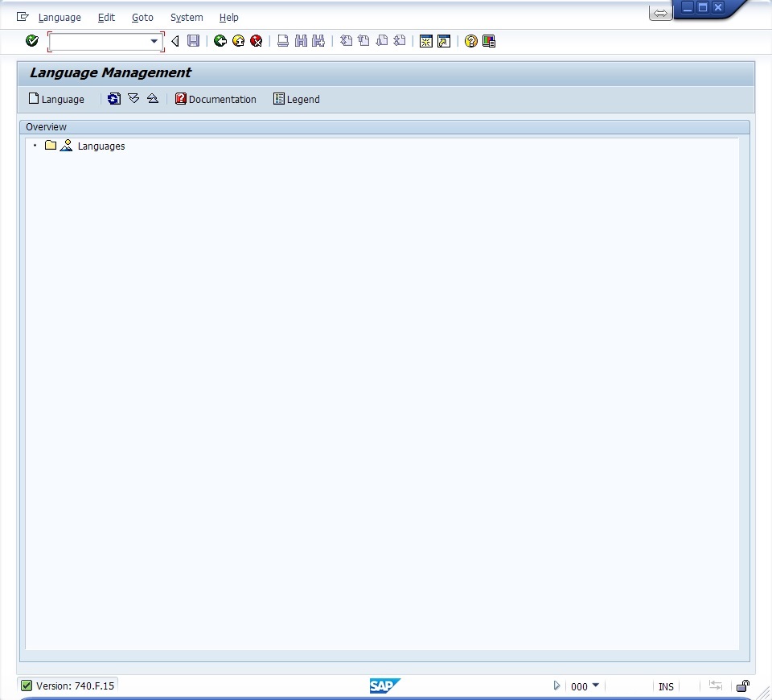Viewport: 772px width, 700px height.
Task: Open the Edit menu
Action: coord(106,17)
